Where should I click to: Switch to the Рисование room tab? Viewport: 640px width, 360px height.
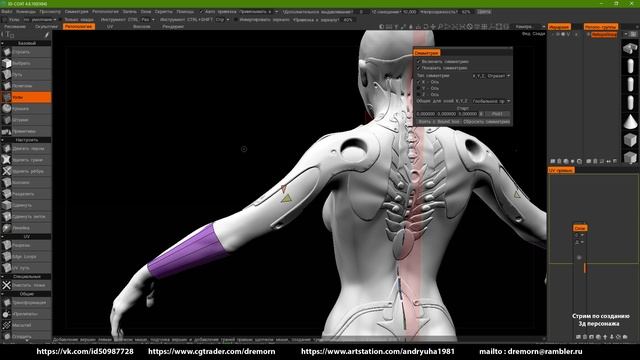point(15,27)
